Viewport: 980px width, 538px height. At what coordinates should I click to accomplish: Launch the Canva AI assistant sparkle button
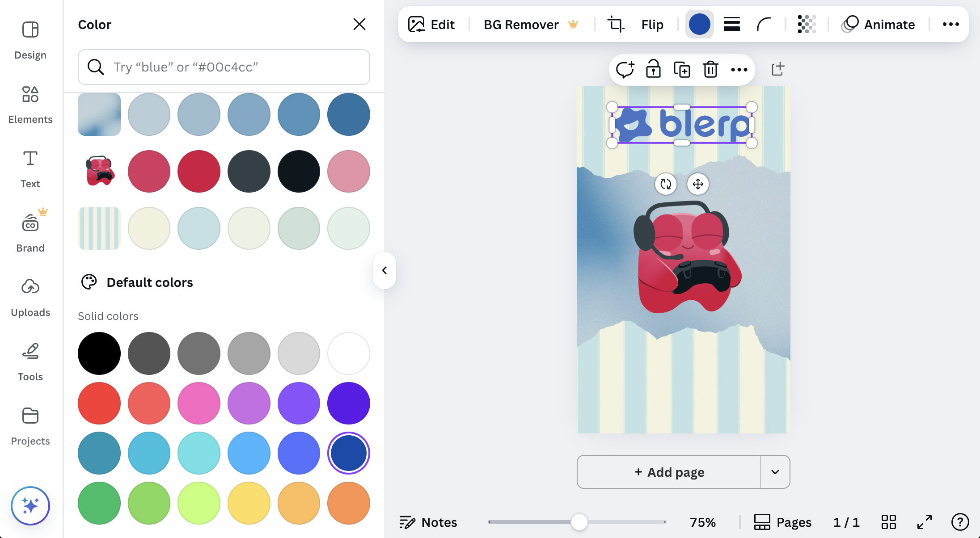(30, 506)
